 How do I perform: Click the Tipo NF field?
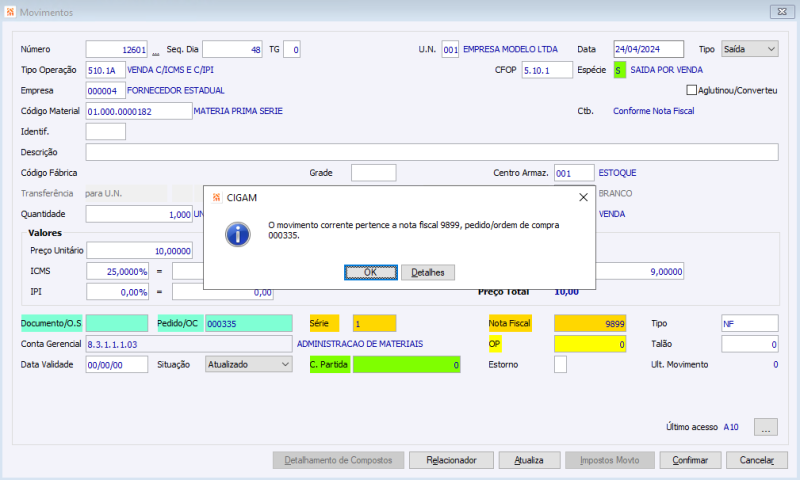coord(749,323)
